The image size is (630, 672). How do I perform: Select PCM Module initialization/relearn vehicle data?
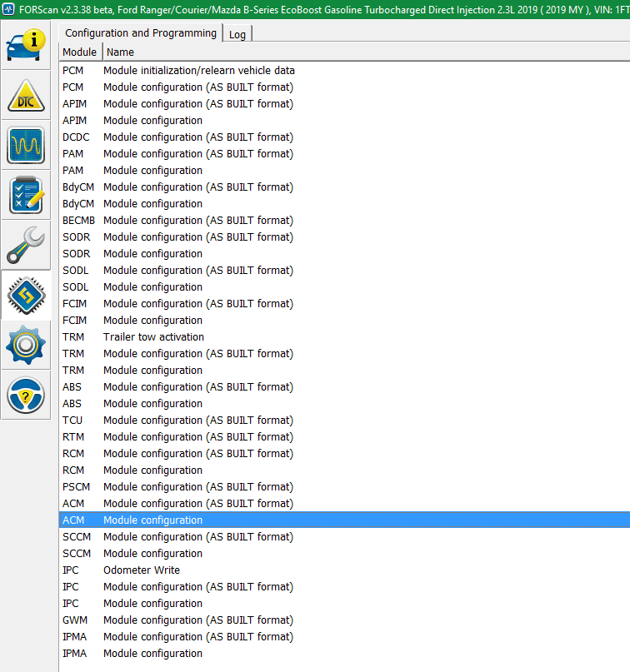pos(344,70)
